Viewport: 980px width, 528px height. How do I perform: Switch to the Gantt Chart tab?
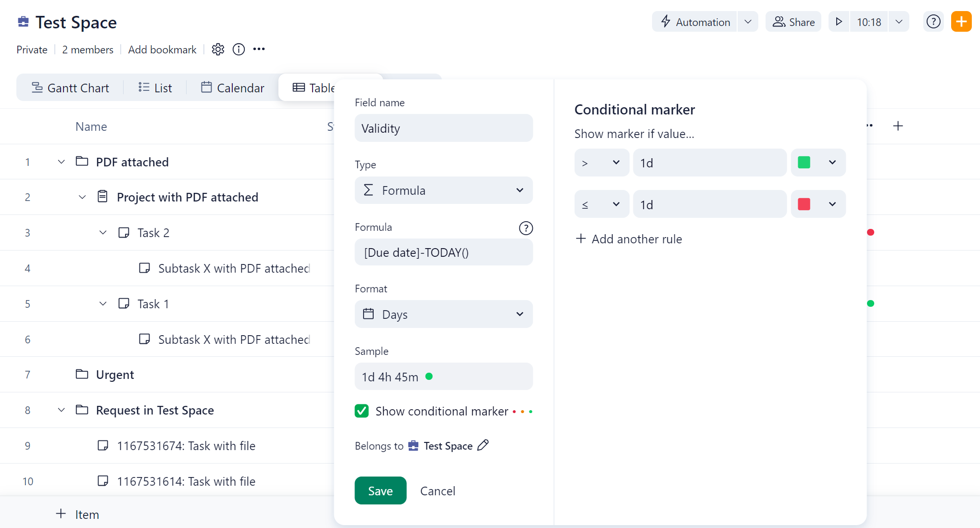tap(71, 88)
